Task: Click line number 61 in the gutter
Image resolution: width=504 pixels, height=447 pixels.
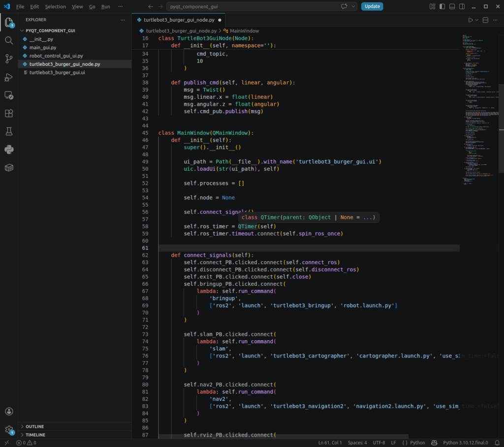Action: (145, 248)
